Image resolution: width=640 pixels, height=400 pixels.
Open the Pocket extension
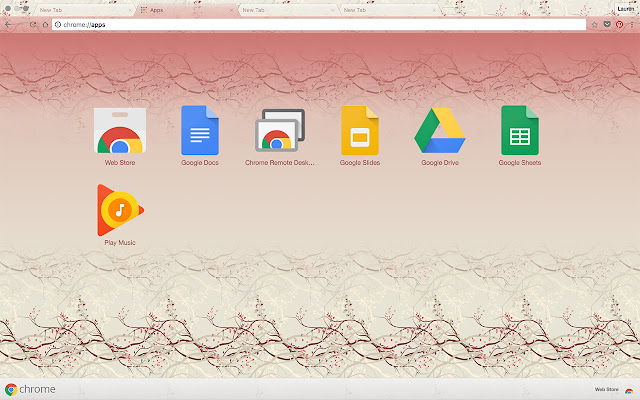pos(607,24)
